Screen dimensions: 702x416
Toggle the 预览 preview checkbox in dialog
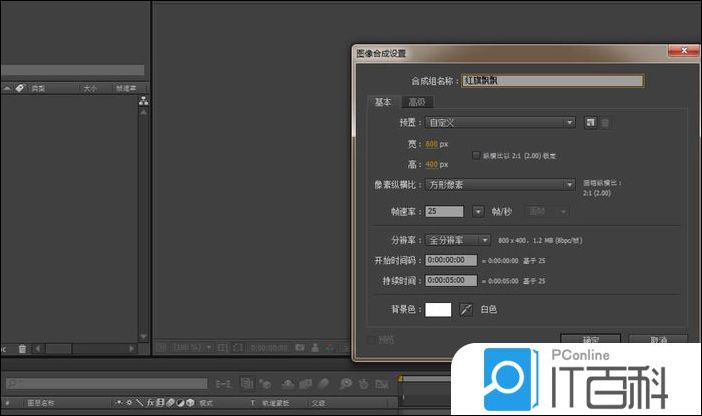pos(371,340)
